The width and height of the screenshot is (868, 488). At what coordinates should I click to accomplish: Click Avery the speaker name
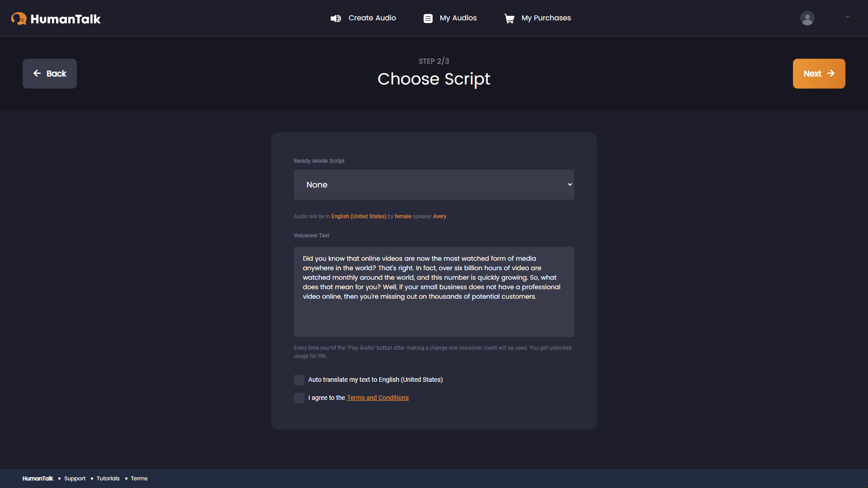coord(439,216)
